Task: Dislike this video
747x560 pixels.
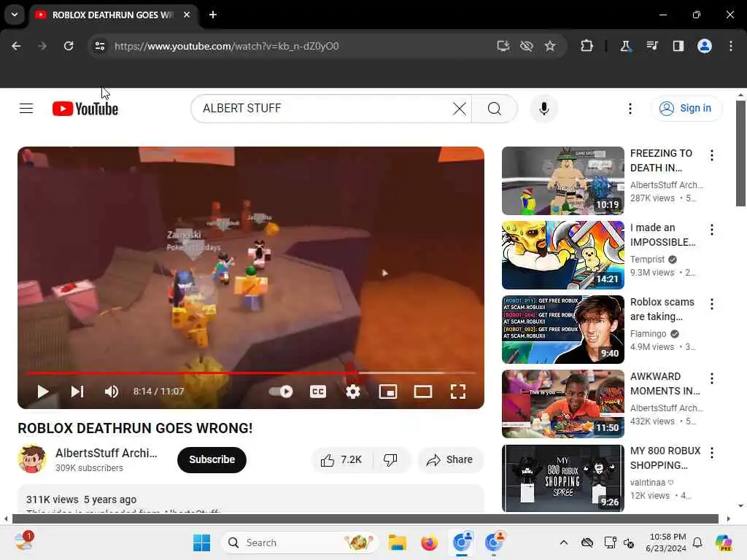Action: pos(391,459)
